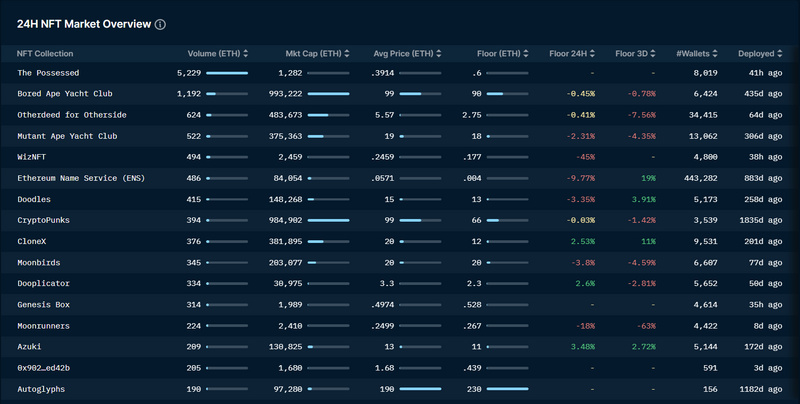This screenshot has width=800, height=404.
Task: Click the Mkt Cap (ETH) header label
Action: pos(313,54)
